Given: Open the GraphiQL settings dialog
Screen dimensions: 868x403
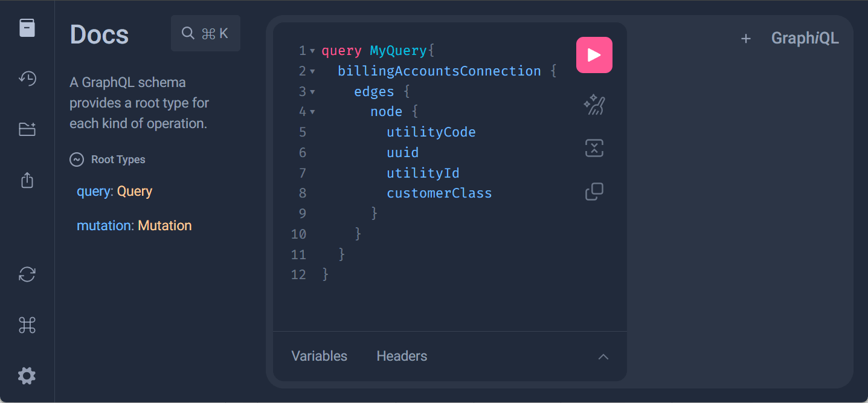Looking at the screenshot, I should [27, 375].
